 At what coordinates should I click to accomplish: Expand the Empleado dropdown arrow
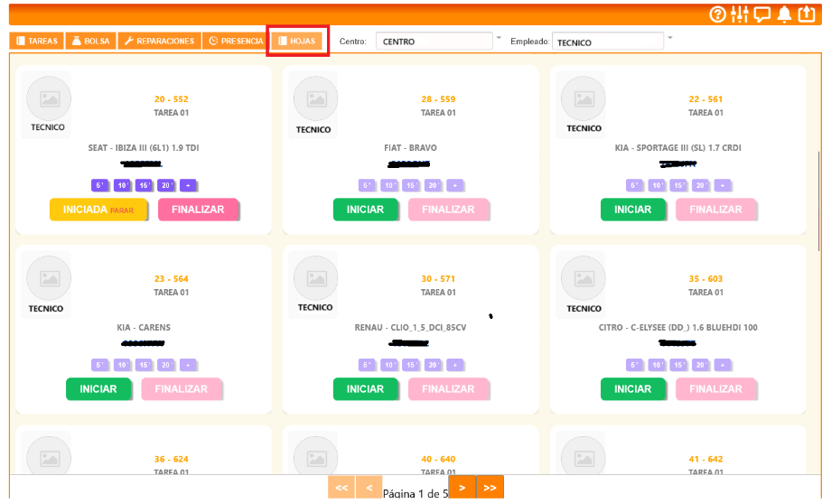click(x=670, y=38)
